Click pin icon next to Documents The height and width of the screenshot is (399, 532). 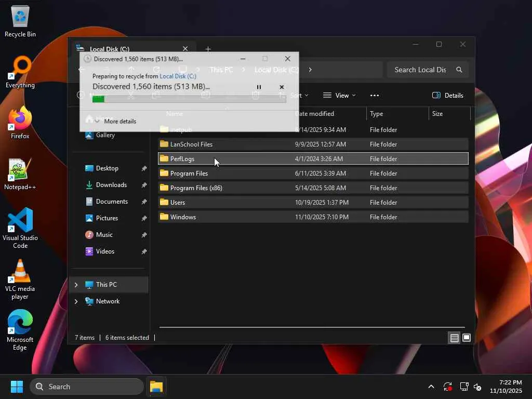(144, 202)
